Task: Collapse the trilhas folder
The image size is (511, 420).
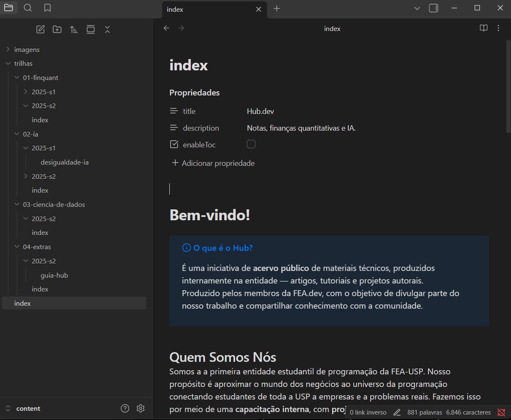Action: click(8, 63)
